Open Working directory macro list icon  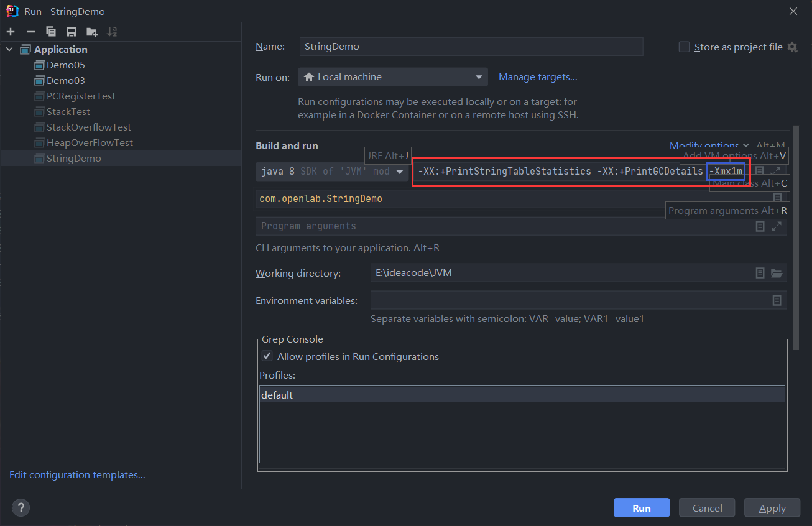click(760, 273)
